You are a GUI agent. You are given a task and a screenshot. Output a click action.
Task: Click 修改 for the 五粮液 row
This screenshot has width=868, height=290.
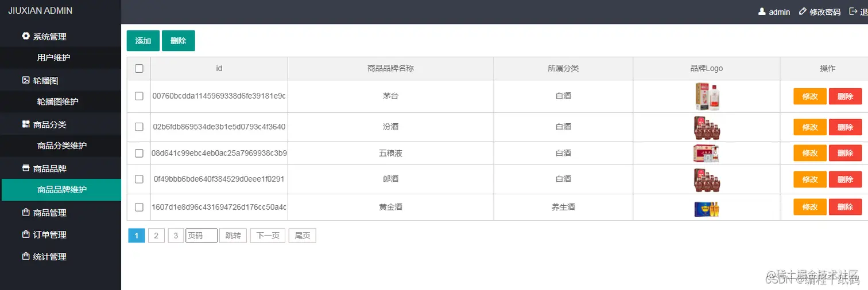[810, 153]
